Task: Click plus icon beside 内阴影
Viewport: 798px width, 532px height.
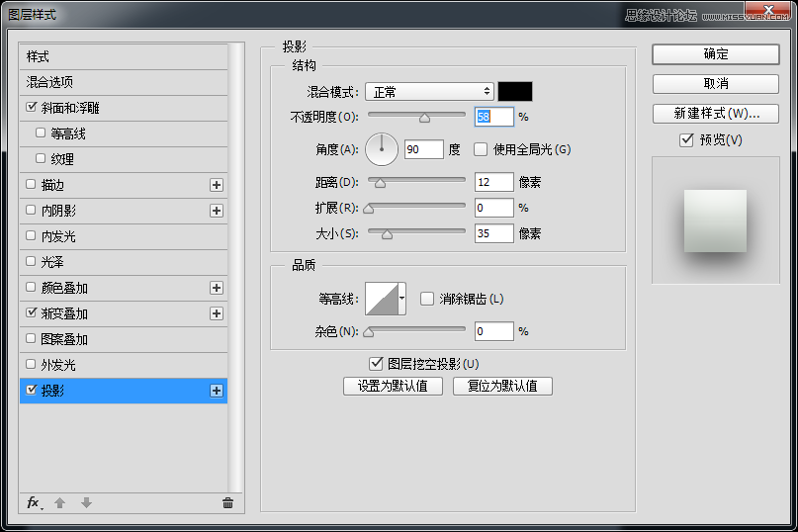Action: 217,211
